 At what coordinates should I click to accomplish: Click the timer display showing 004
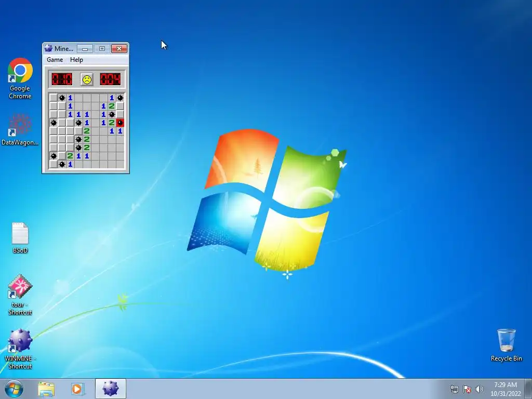pyautogui.click(x=110, y=79)
